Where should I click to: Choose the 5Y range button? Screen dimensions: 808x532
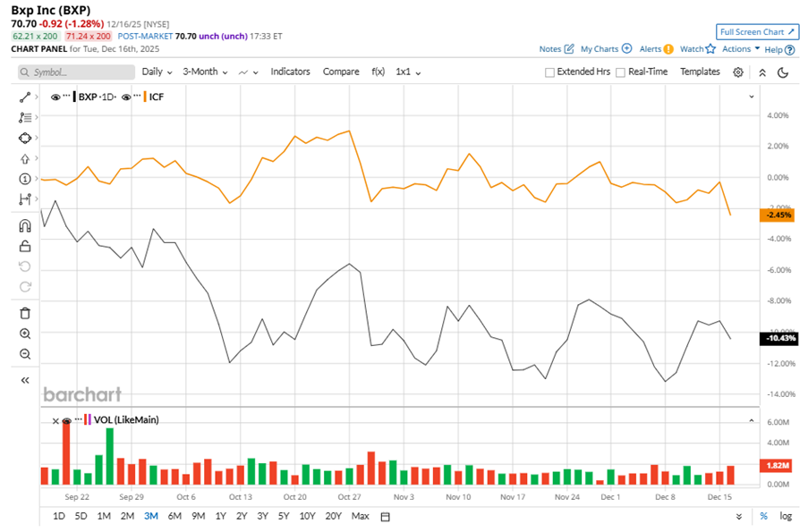coord(284,516)
